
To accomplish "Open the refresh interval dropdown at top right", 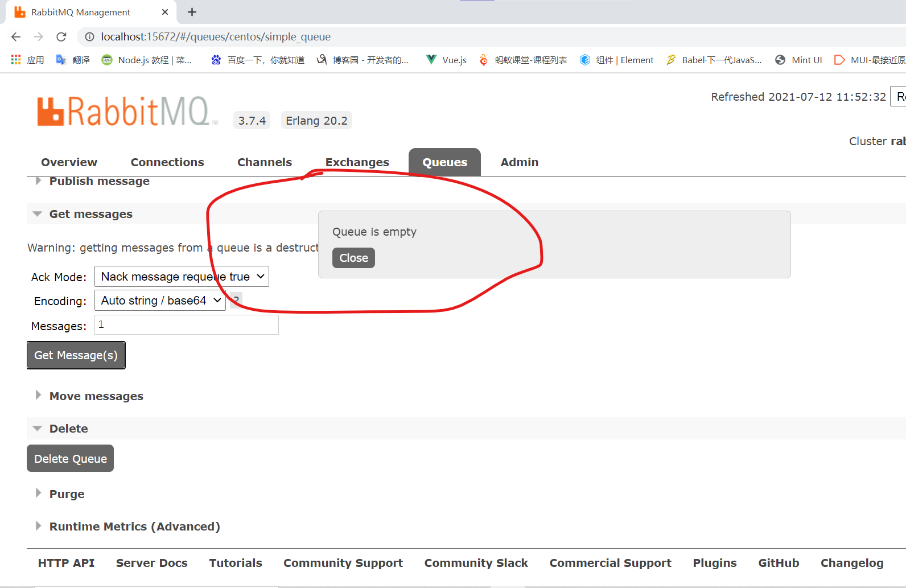I will [x=898, y=97].
